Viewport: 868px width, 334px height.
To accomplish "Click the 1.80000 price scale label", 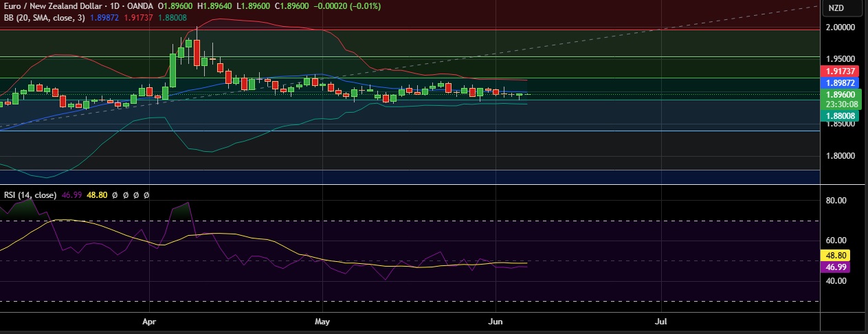I will 840,156.
